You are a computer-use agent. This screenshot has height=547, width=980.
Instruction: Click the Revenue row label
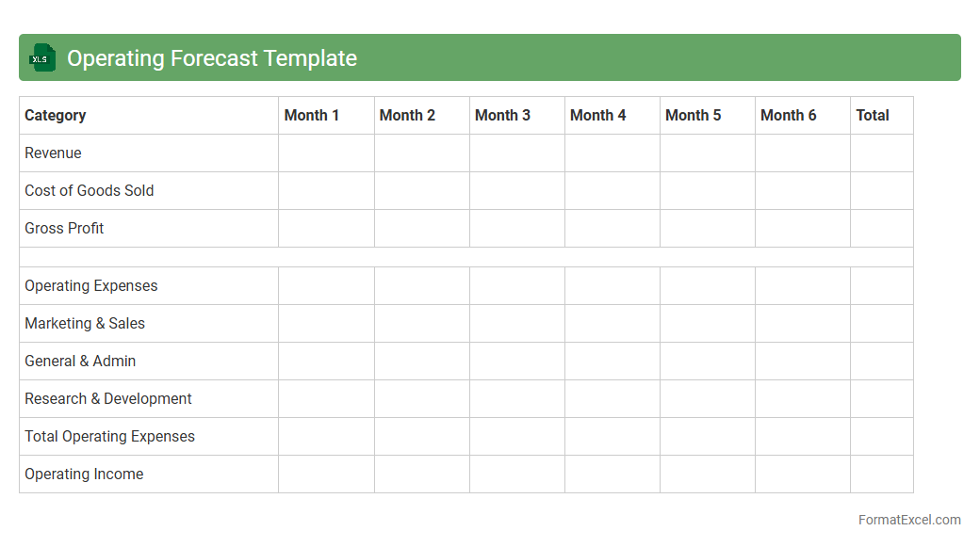53,153
